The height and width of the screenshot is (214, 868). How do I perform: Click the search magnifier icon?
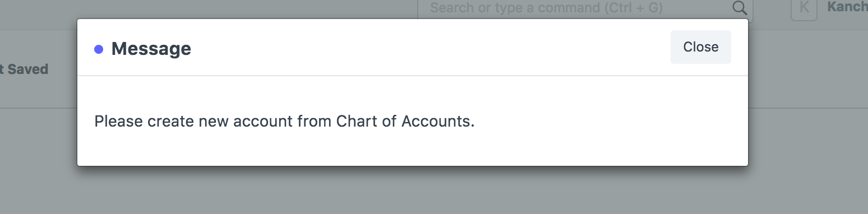[740, 8]
